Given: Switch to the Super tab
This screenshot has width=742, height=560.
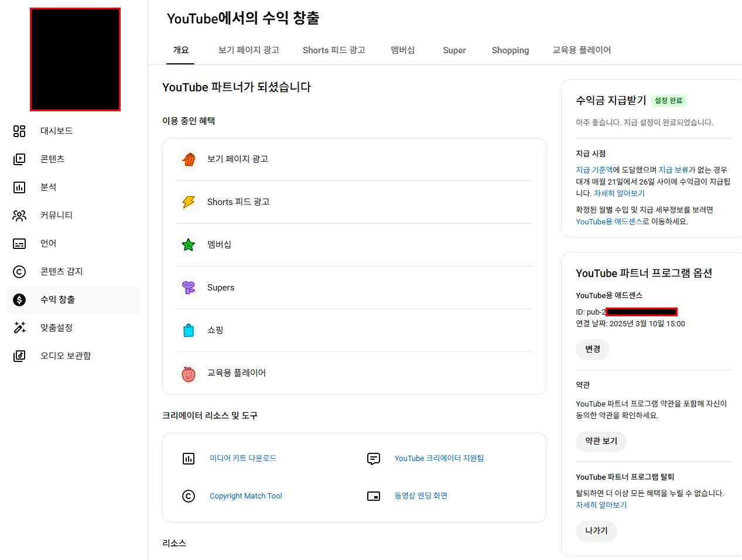Looking at the screenshot, I should (454, 50).
